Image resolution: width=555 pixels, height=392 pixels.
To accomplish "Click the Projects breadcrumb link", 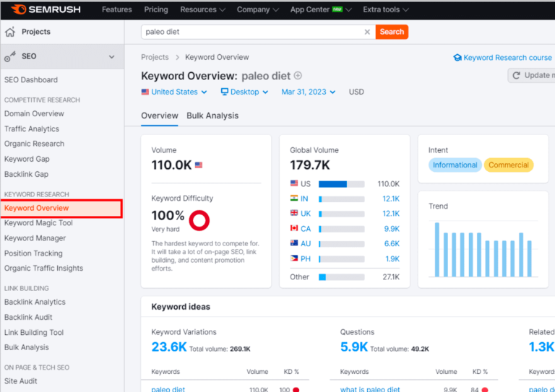I will (x=155, y=57).
